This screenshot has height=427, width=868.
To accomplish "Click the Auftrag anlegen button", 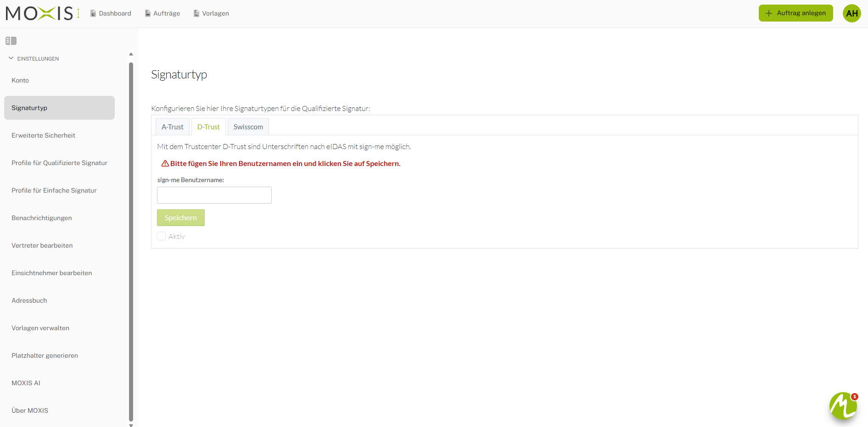I will (x=795, y=13).
